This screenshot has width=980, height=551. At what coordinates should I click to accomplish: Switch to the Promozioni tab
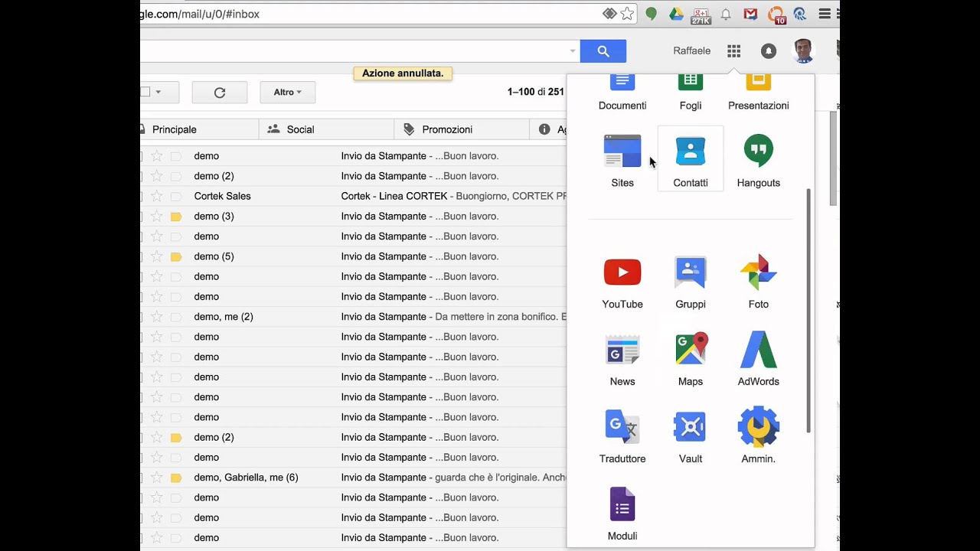(x=462, y=129)
